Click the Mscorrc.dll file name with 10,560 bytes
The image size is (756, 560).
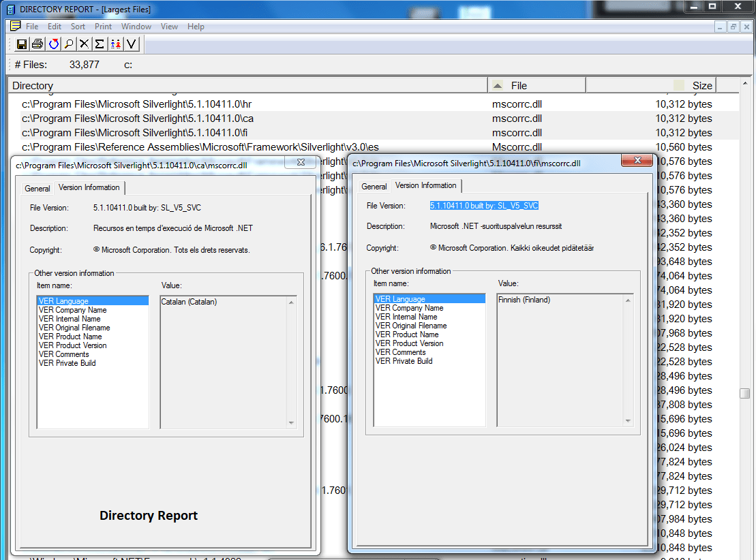[517, 147]
